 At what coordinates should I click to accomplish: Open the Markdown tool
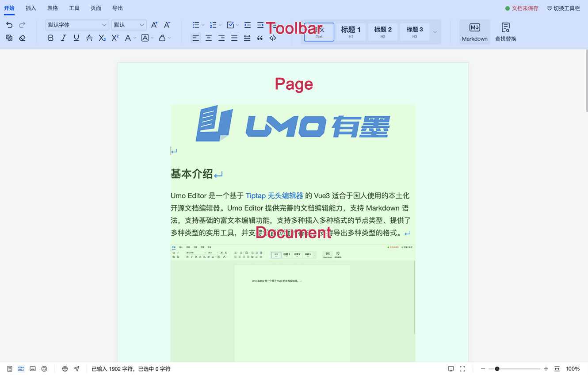(475, 32)
